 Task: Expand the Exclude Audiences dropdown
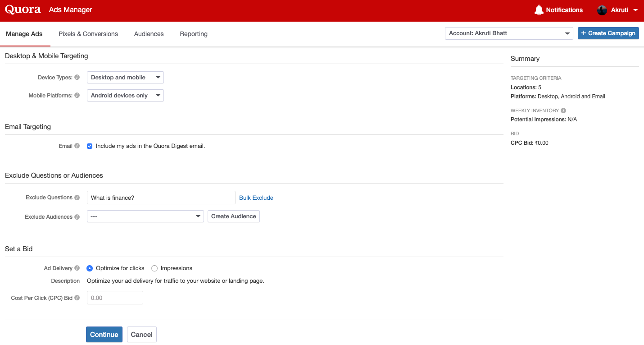point(145,216)
